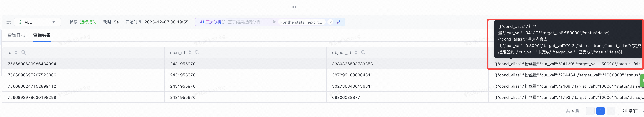The width and height of the screenshot is (644, 117).
Task: Send the AI analysis question arrow
Action: click(274, 22)
